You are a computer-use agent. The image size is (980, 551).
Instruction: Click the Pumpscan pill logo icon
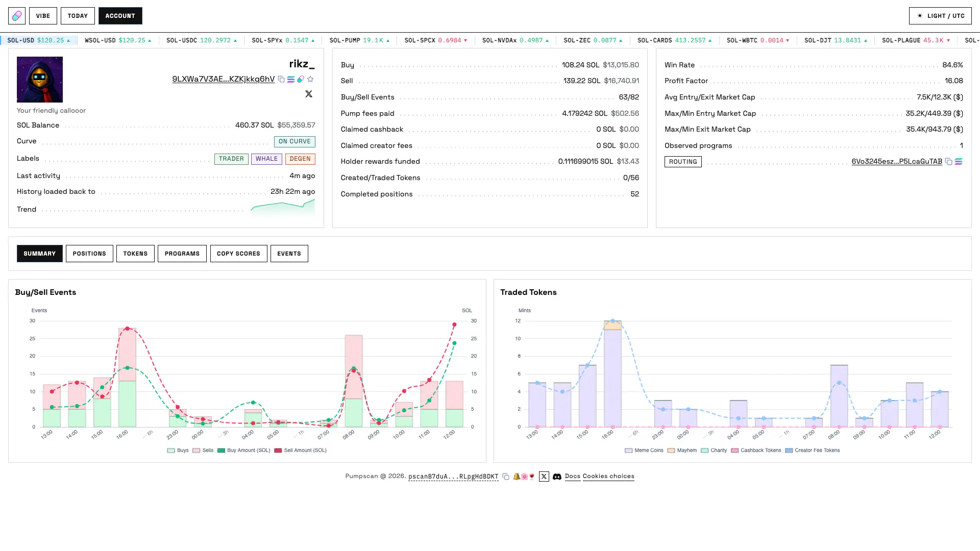coord(17,16)
